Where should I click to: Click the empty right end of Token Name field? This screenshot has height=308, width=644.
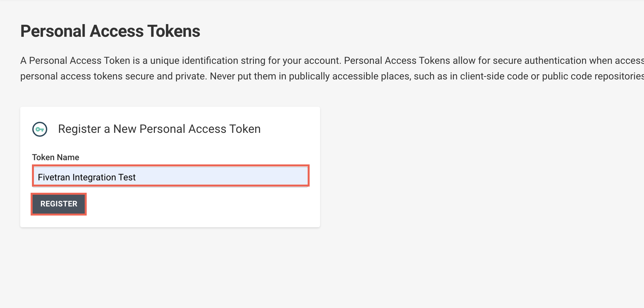click(x=261, y=176)
